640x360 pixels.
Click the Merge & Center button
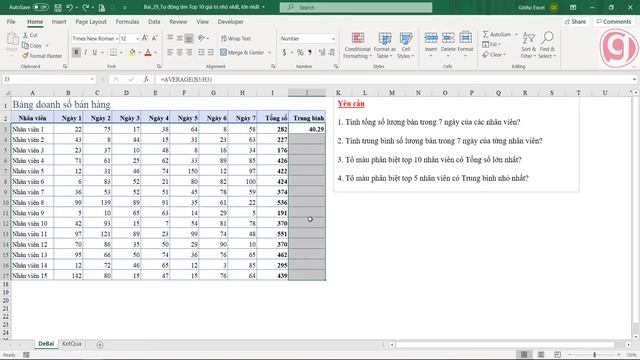point(242,53)
